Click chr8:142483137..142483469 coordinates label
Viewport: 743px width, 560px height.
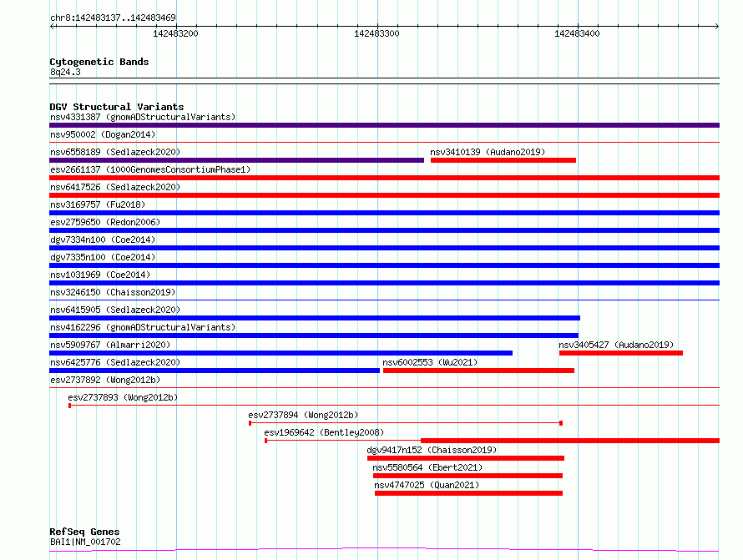tap(113, 18)
